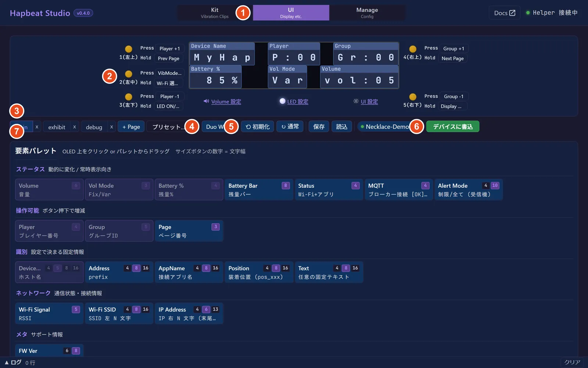Screen dimensions: 588x368
Task: Add Wi-Fi Signal with size 5
Action: pyautogui.click(x=76, y=309)
